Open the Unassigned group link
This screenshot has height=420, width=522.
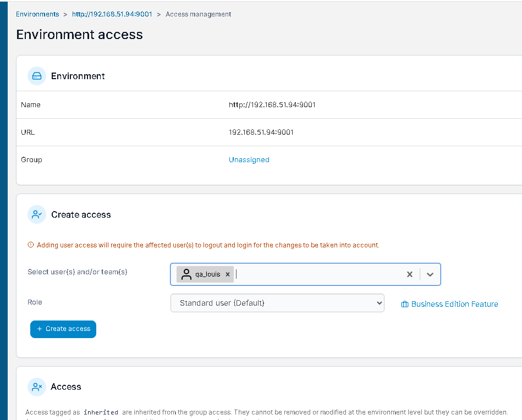(x=249, y=160)
